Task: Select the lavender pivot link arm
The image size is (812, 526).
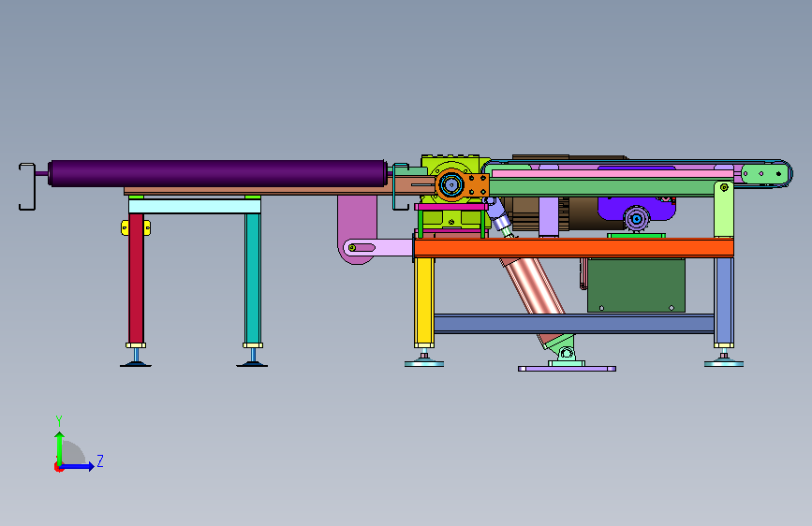Action: 379,247
